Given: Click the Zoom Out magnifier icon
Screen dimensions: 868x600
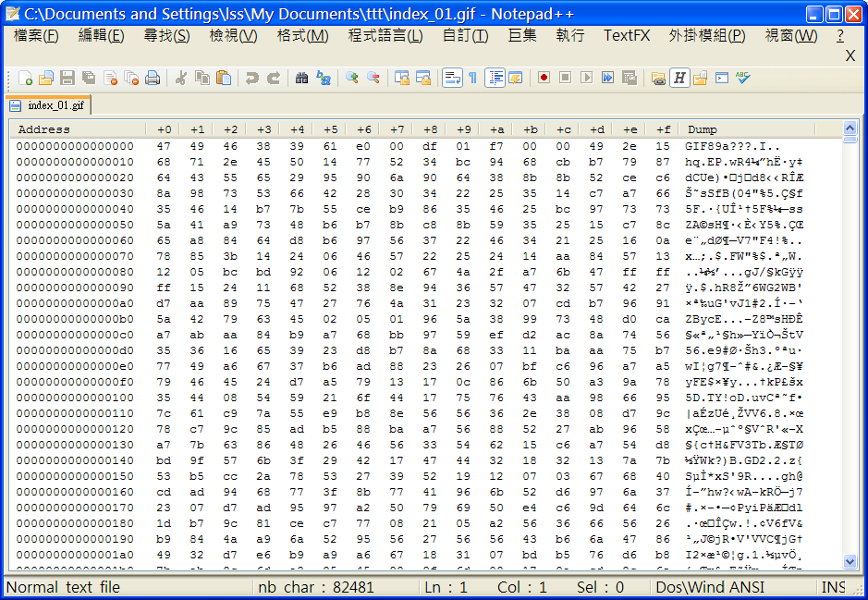Looking at the screenshot, I should tap(373, 78).
